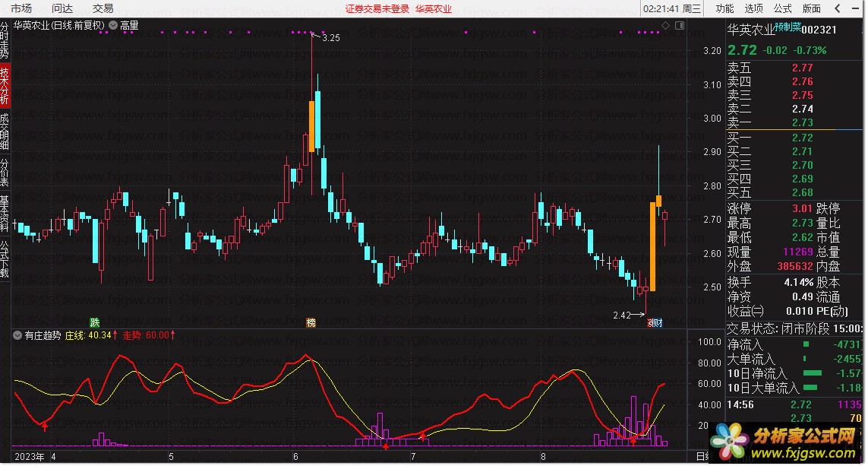Viewport: 868px width, 466px height.
Task: Click the 2023年 date axis label
Action: [x=30, y=457]
